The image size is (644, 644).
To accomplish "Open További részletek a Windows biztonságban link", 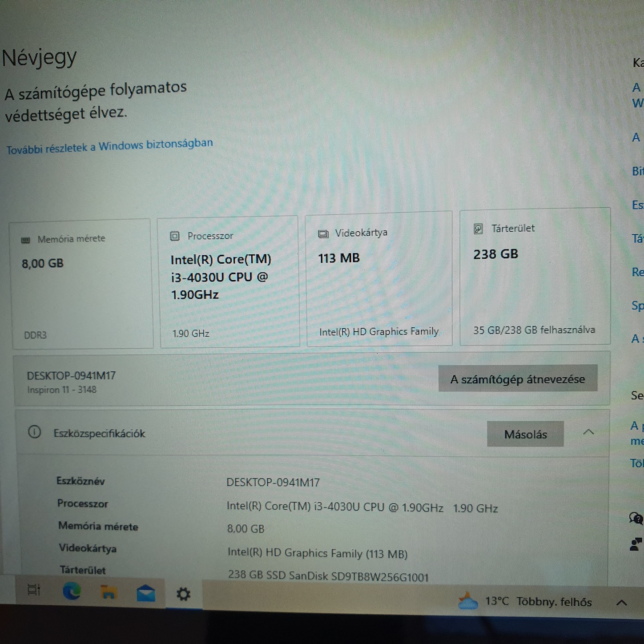I will point(109,146).
